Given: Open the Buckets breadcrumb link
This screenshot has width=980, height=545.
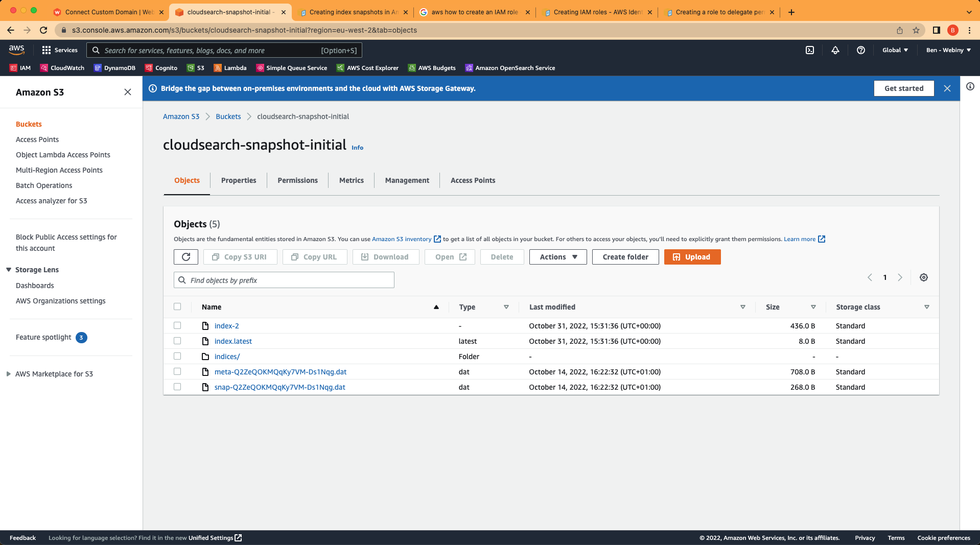Looking at the screenshot, I should [228, 116].
